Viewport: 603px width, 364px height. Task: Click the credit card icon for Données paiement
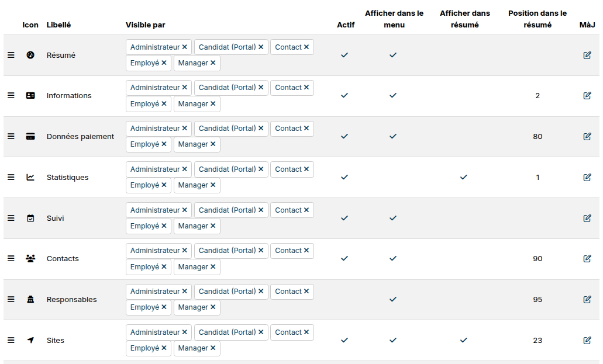tap(30, 137)
